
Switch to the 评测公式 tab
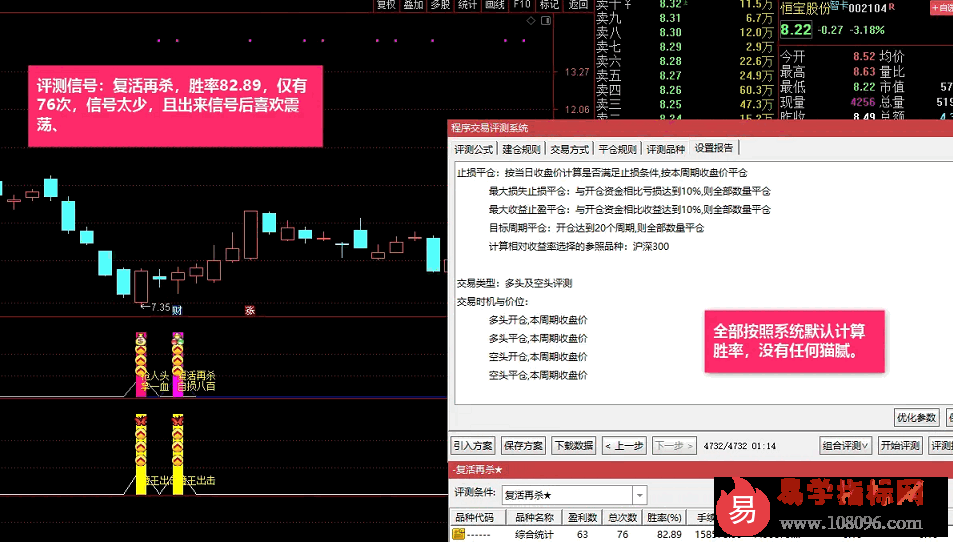pyautogui.click(x=474, y=149)
